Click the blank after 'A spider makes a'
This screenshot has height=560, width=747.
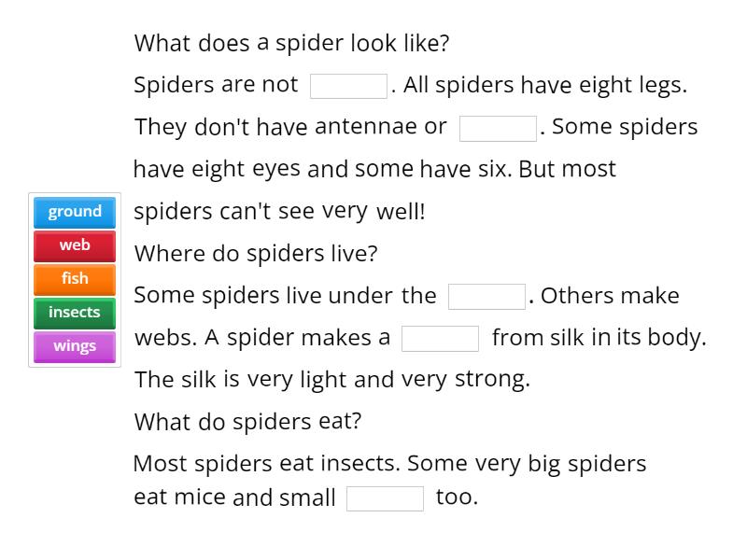pyautogui.click(x=441, y=337)
